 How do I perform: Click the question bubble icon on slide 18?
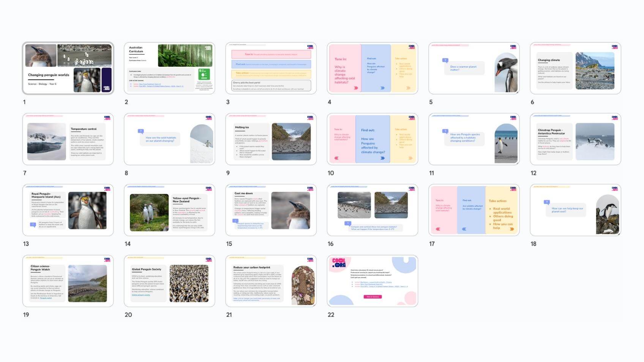[546, 202]
